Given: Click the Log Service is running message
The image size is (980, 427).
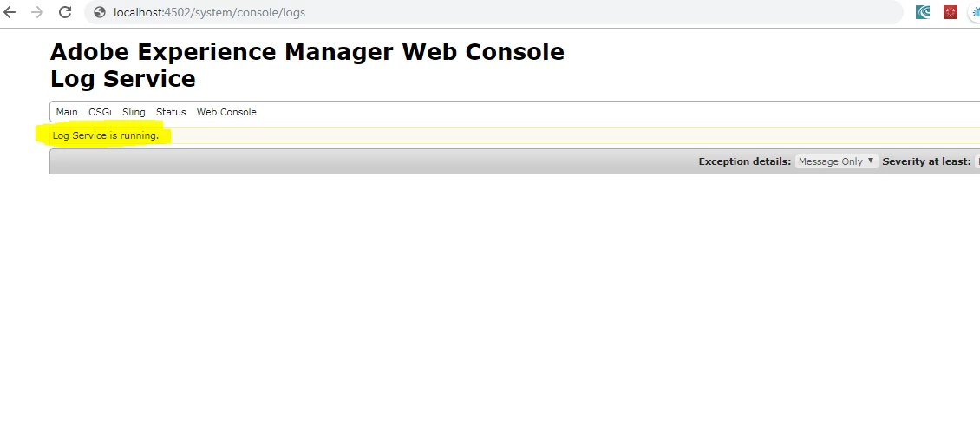Looking at the screenshot, I should [106, 135].
